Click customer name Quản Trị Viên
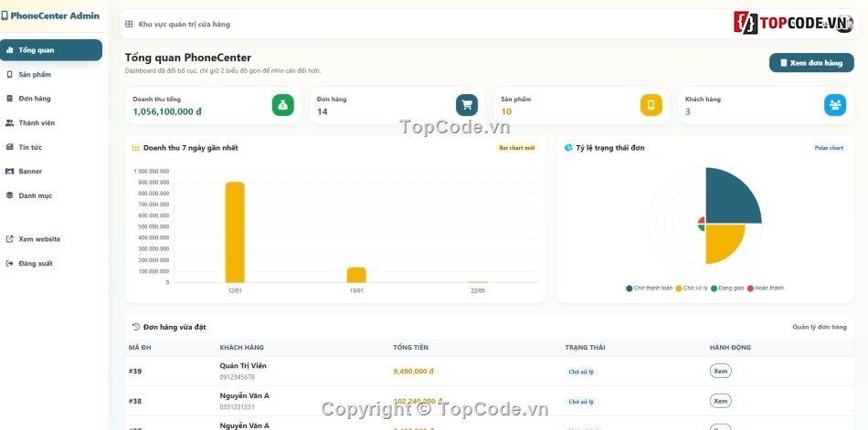This screenshot has height=430, width=868. pos(243,366)
